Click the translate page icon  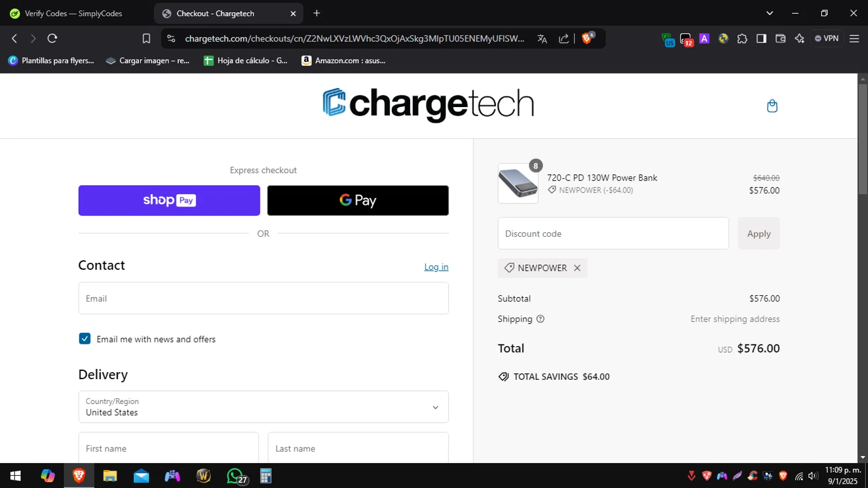[x=542, y=39]
